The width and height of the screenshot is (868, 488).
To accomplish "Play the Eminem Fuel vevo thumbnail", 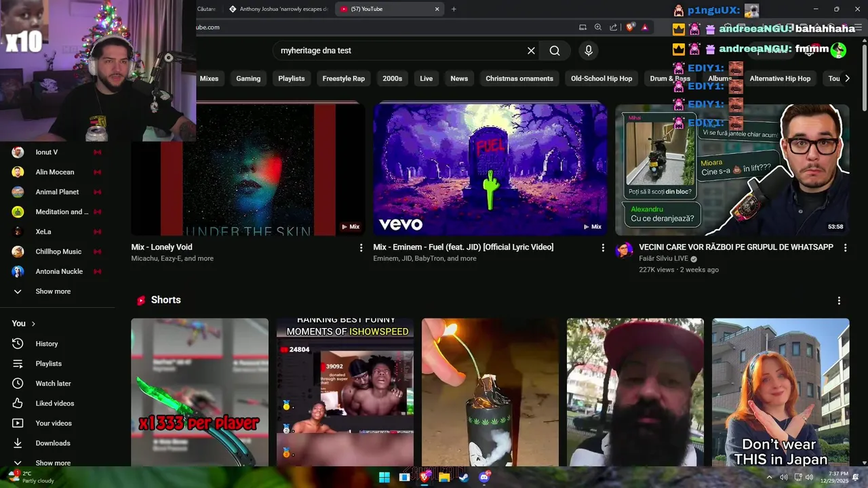I will [x=490, y=169].
